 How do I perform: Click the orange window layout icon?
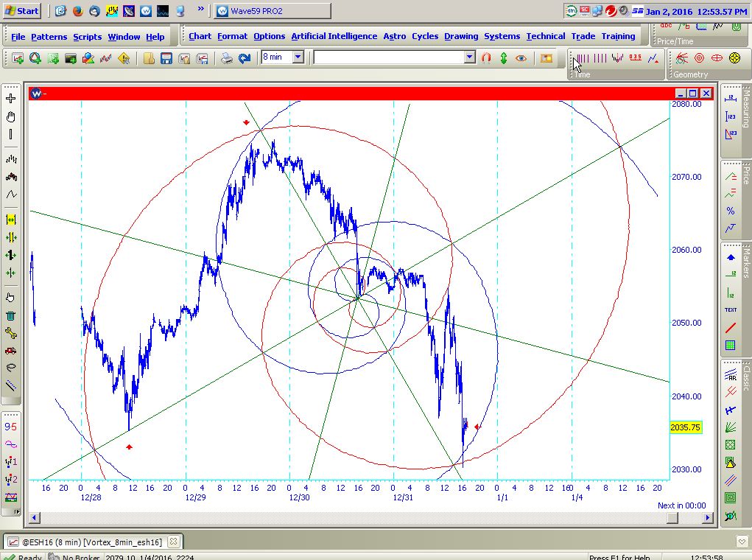coord(547,58)
